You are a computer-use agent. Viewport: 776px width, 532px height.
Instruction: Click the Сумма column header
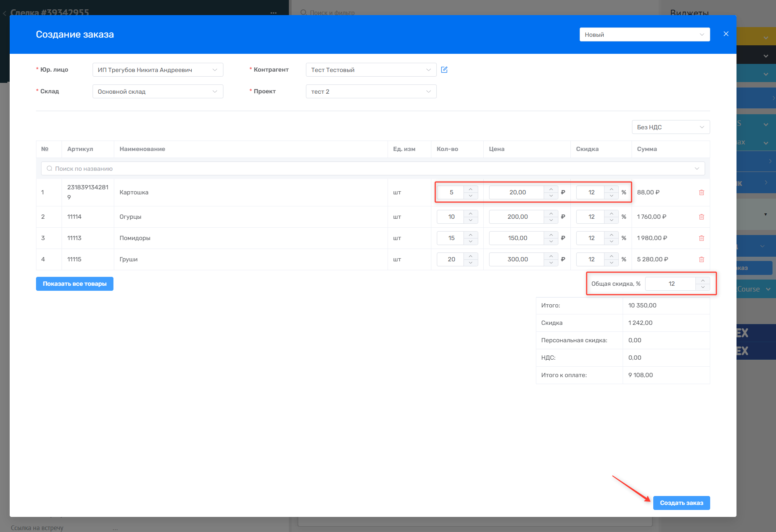tap(647, 149)
